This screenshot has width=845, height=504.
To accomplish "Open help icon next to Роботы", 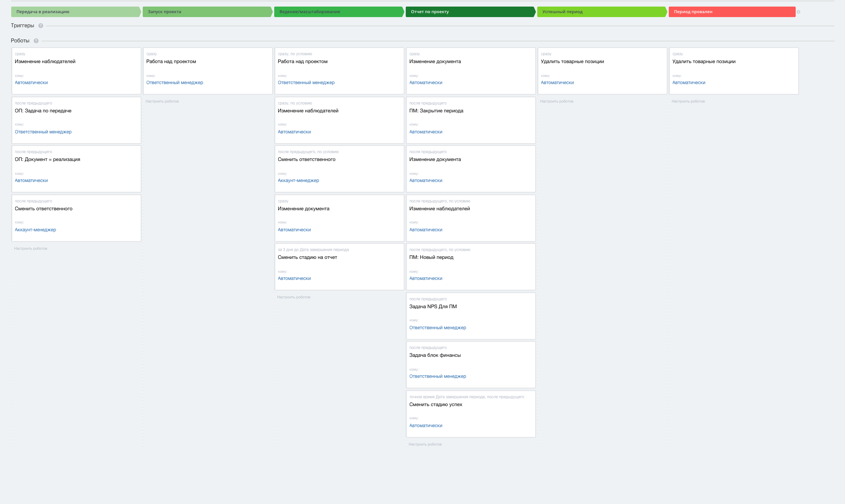I will pyautogui.click(x=36, y=41).
